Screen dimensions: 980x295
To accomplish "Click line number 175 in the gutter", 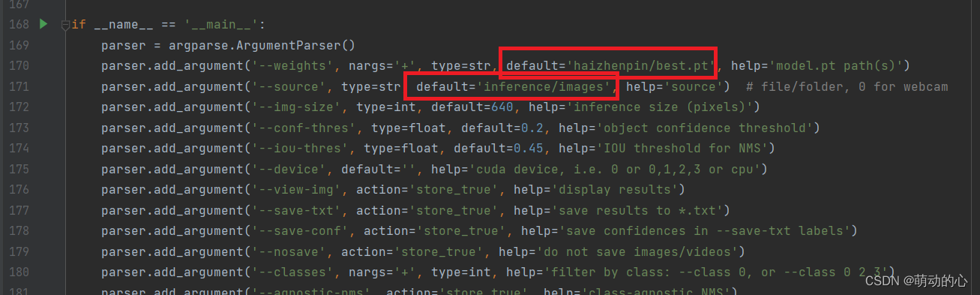I will click(x=19, y=169).
